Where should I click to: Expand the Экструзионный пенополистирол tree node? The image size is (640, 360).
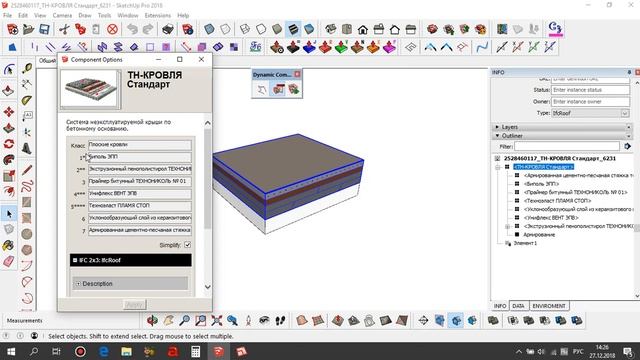tap(507, 226)
